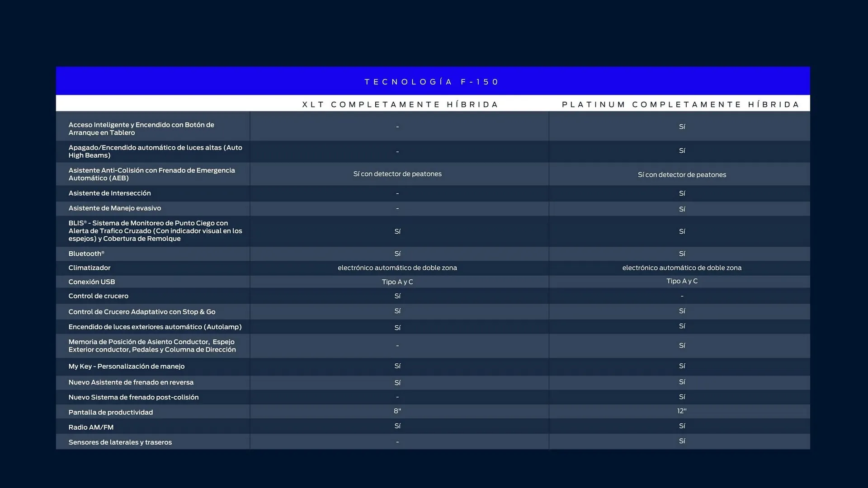The width and height of the screenshot is (868, 488).
Task: Click the Control de crucero row label
Action: (x=98, y=296)
